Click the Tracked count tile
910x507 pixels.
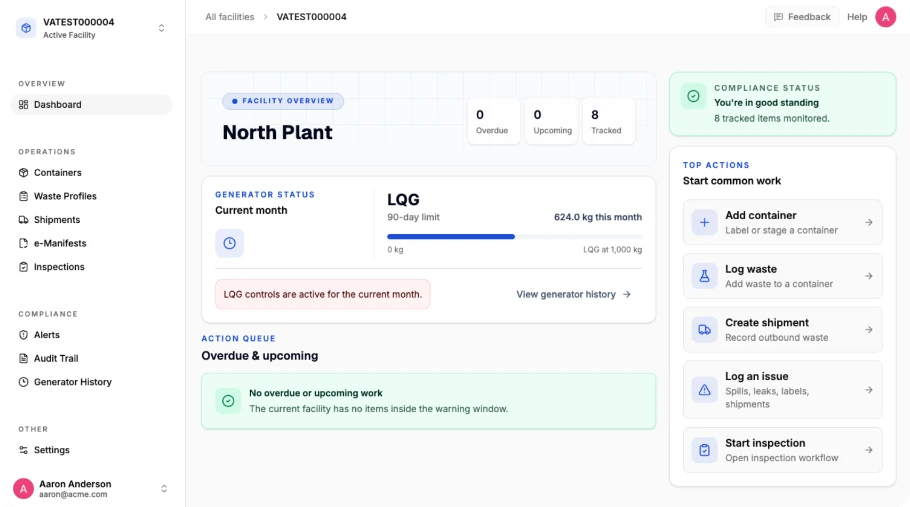coord(608,121)
